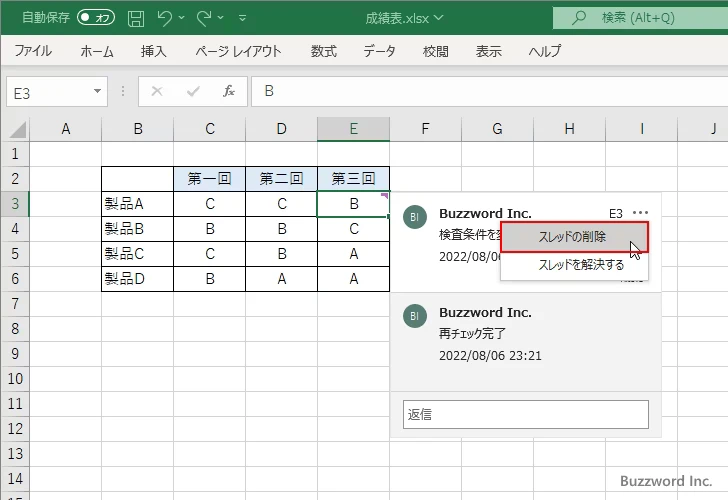The height and width of the screenshot is (500, 728).
Task: Open the Undo history dropdown arrow
Action: tap(183, 18)
